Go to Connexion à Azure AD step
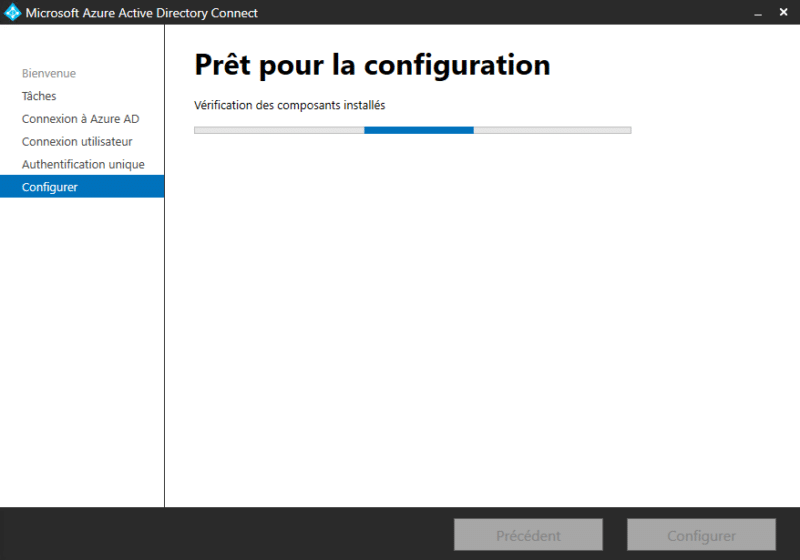800x560 pixels. coord(80,119)
